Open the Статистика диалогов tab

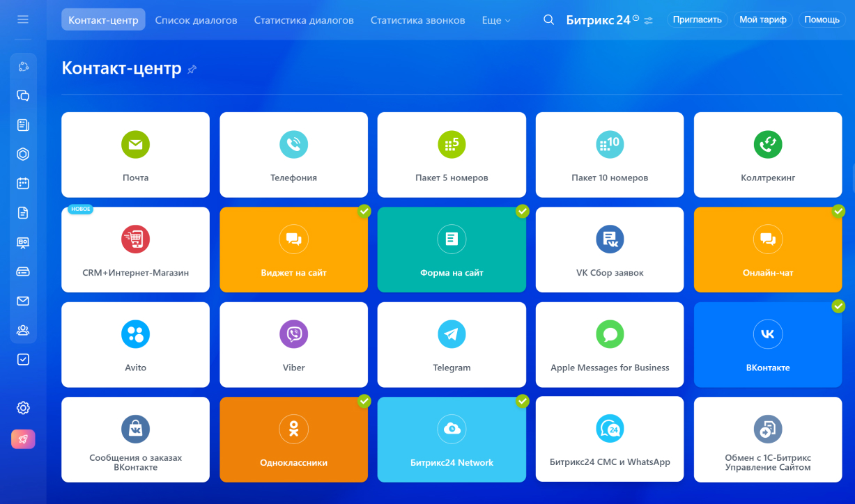(304, 20)
